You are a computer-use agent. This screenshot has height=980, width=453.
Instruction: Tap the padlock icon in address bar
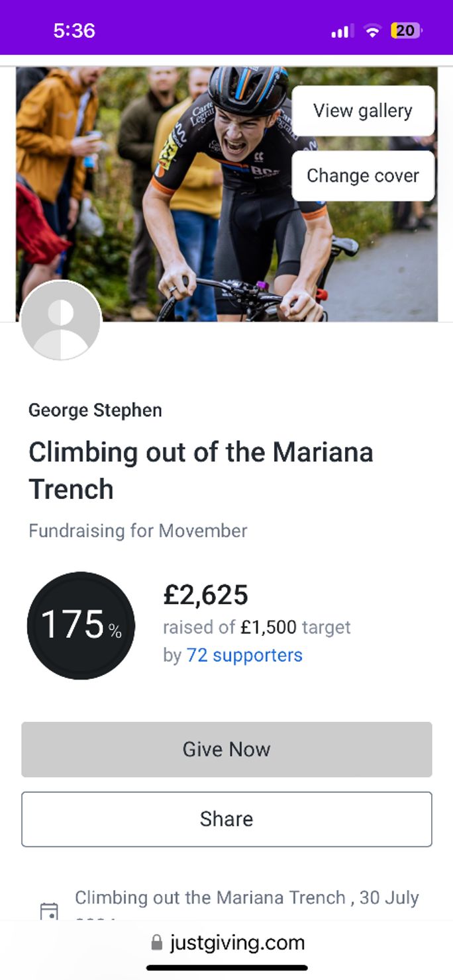tap(157, 942)
